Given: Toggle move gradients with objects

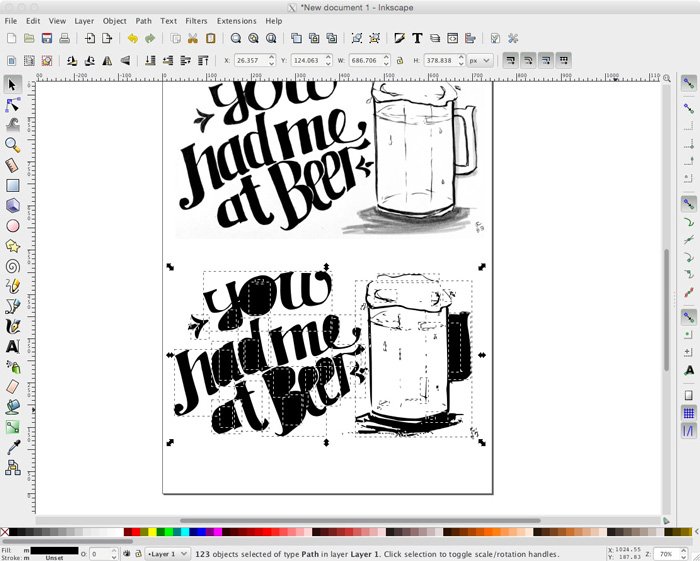Looking at the screenshot, I should pos(546,60).
